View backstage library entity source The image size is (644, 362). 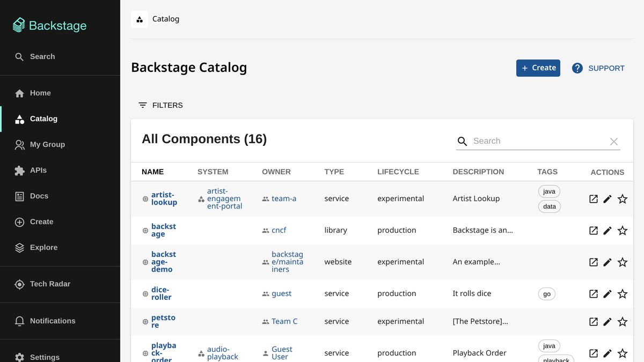click(594, 231)
